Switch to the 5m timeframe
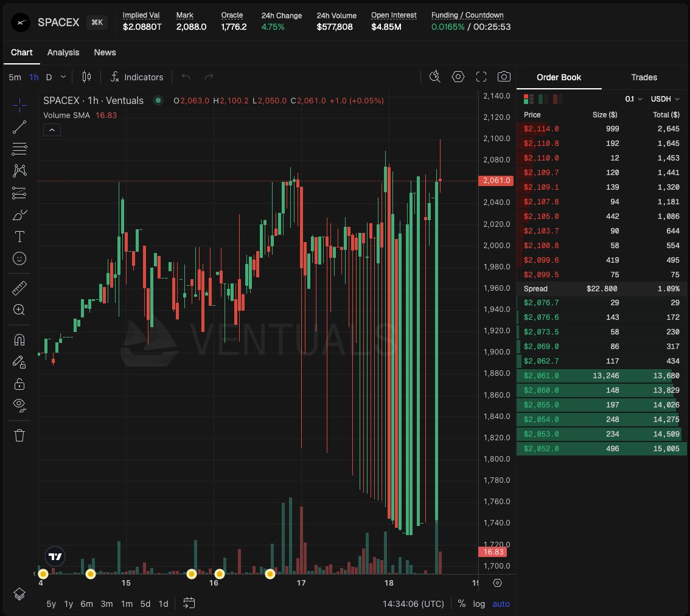The width and height of the screenshot is (690, 616). pyautogui.click(x=15, y=77)
